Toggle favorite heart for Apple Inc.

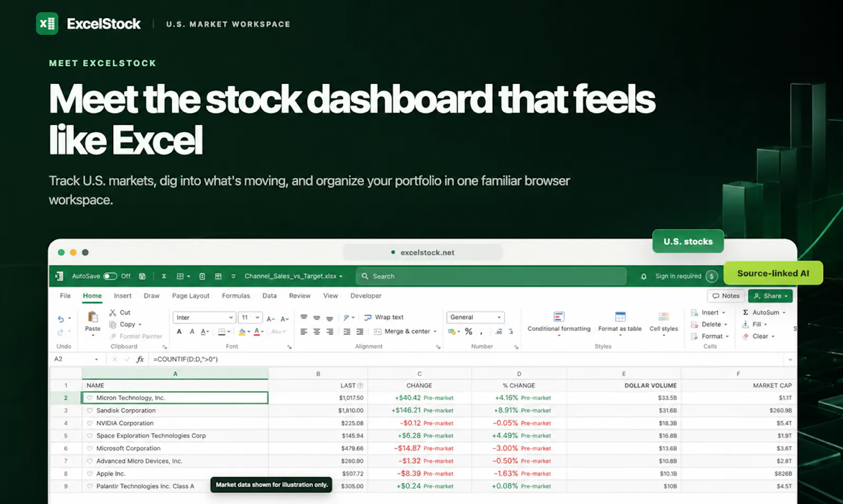coord(90,473)
